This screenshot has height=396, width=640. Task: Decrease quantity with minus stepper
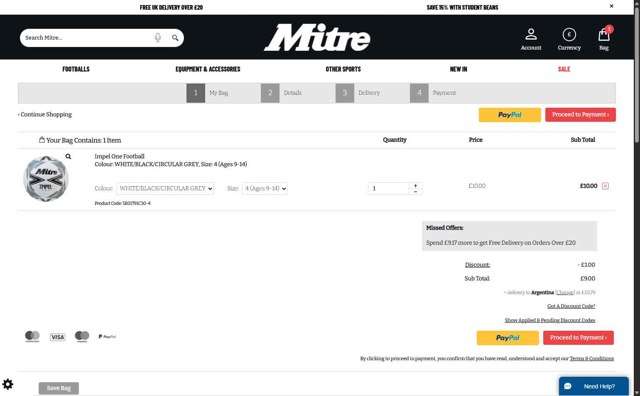[x=415, y=191]
